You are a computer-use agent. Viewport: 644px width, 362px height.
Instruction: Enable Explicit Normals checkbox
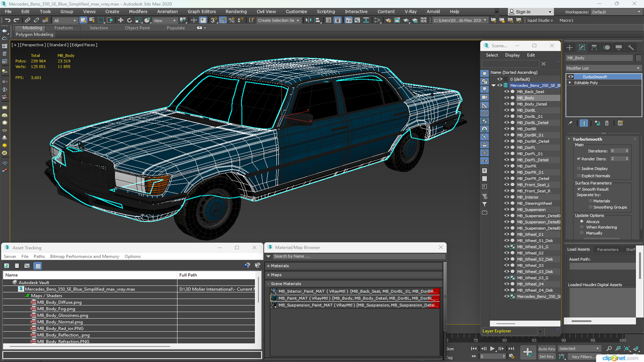click(x=579, y=176)
